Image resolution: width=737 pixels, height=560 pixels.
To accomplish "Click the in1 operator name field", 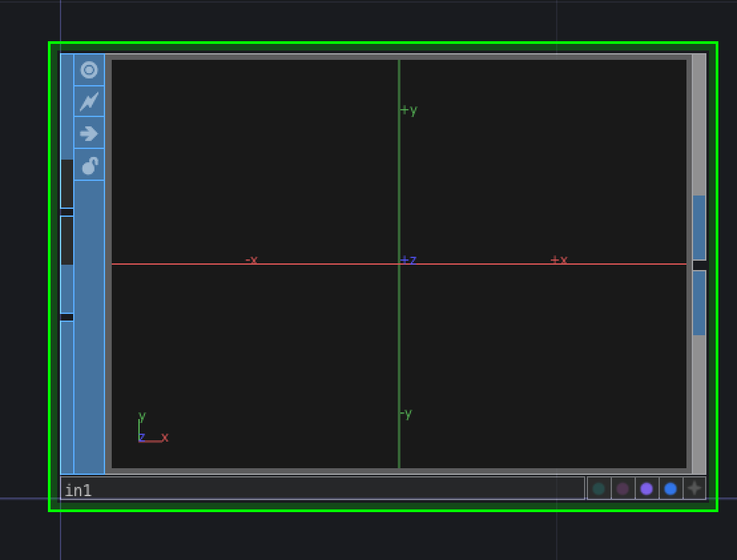I will pos(323,489).
